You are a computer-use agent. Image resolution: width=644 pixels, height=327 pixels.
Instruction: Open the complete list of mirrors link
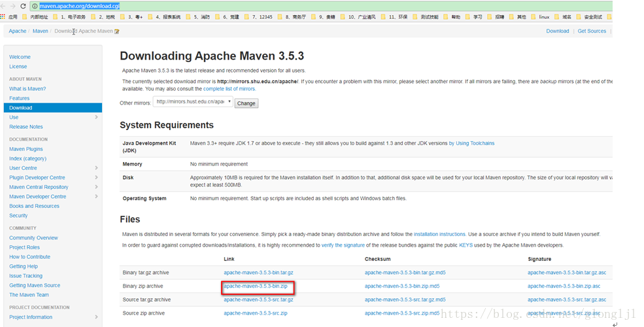click(x=229, y=89)
